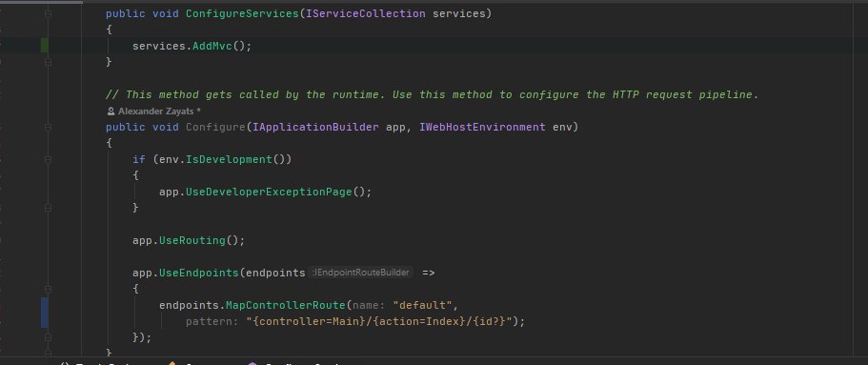The width and height of the screenshot is (868, 365).
Task: Click the env parameter in Configure signature
Action: (x=562, y=128)
